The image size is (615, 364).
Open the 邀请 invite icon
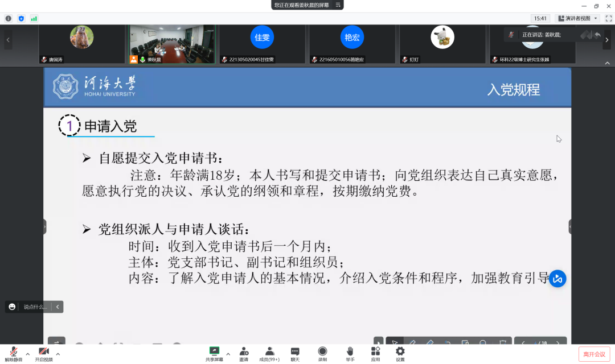click(x=244, y=353)
